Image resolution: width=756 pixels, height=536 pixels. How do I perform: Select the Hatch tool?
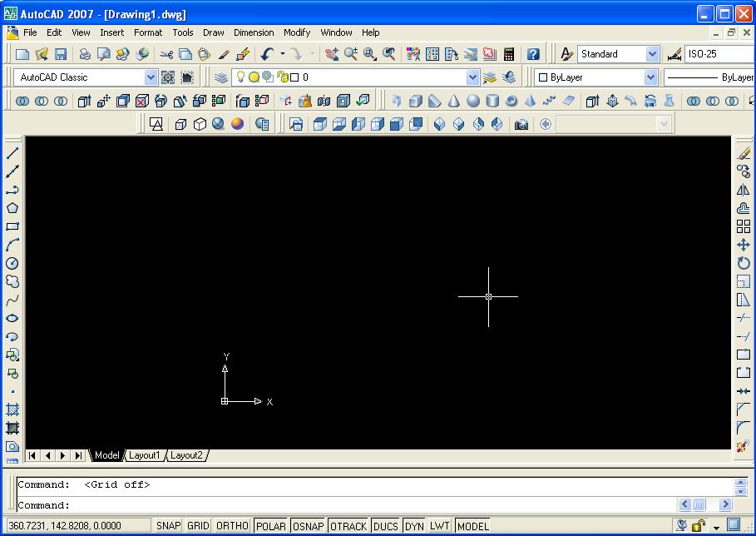coord(12,409)
